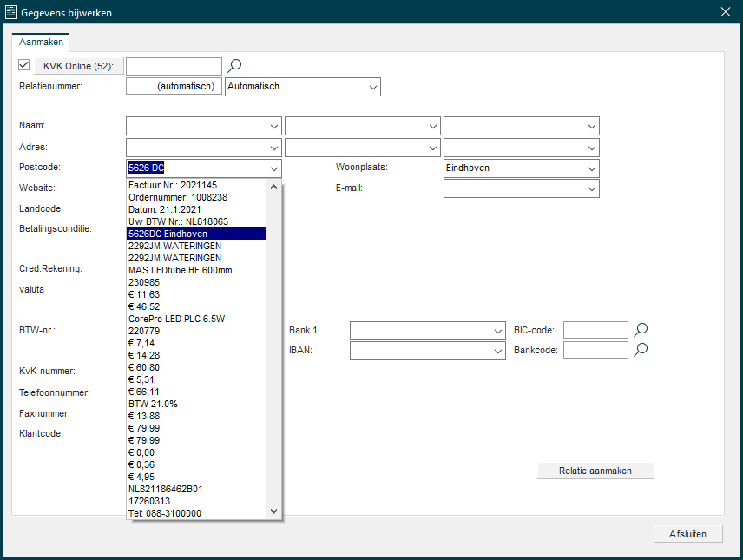
Task: Click the Relatienummer (automatisch) field
Action: [174, 86]
